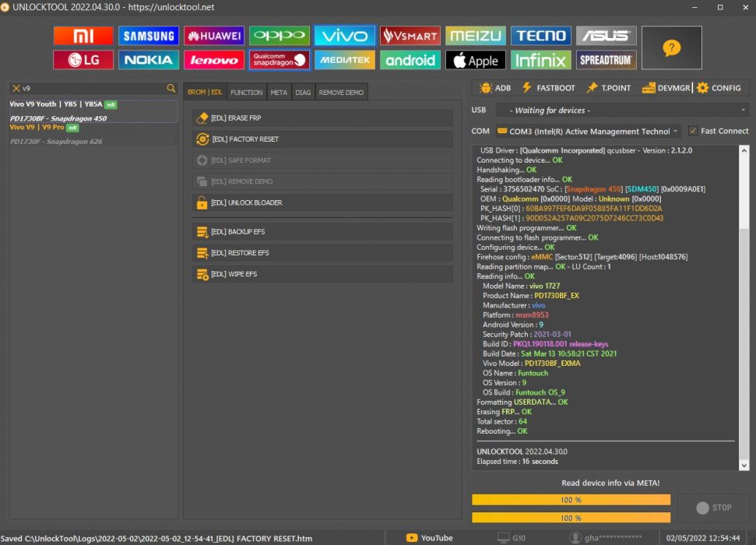Run [EDL] WIPE EFS
Screen dimensions: 756x545
pos(322,274)
